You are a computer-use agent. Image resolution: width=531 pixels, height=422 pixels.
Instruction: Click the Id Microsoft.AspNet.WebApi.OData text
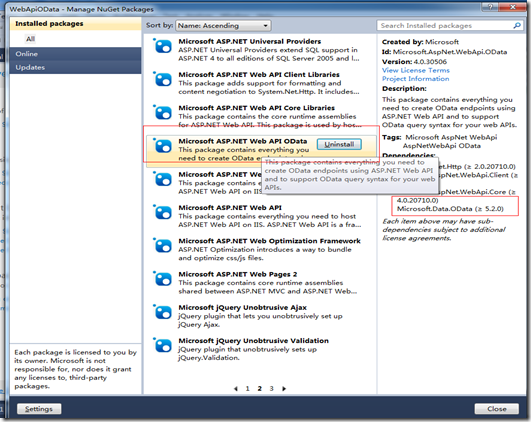444,52
